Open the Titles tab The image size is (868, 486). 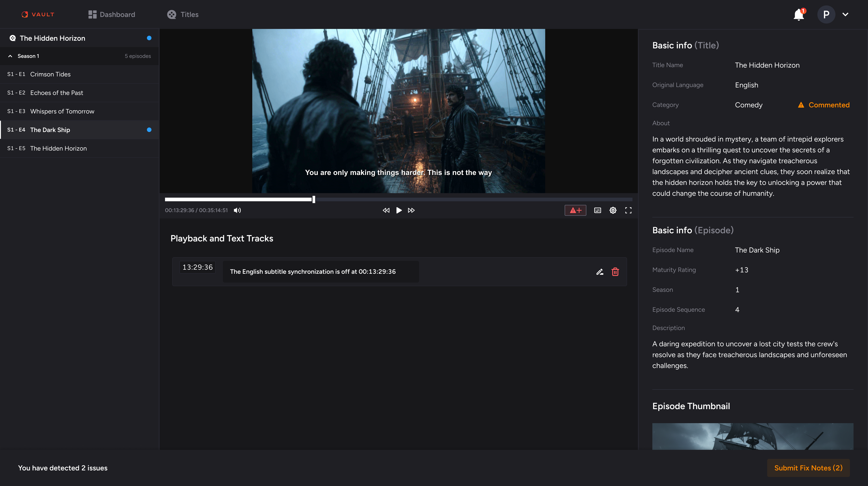point(183,14)
